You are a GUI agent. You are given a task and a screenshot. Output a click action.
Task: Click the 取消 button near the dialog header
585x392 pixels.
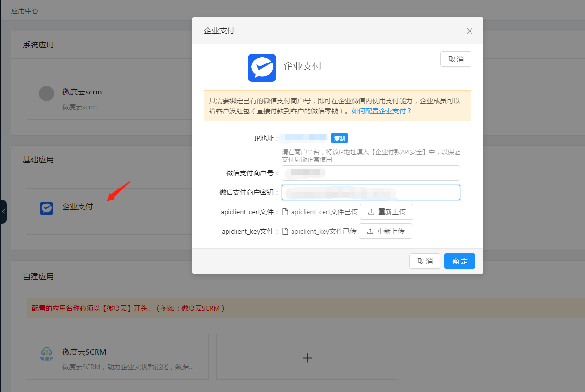(456, 59)
